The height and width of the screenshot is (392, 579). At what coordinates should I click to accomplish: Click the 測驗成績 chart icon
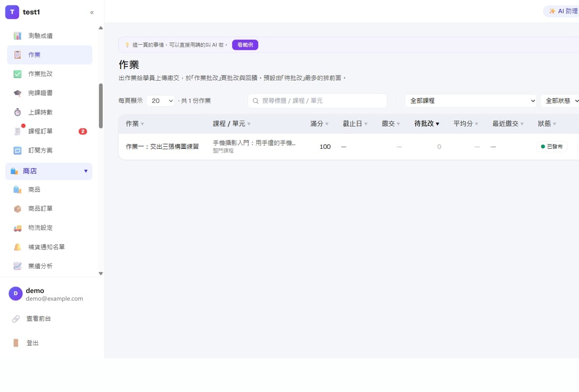[x=18, y=36]
